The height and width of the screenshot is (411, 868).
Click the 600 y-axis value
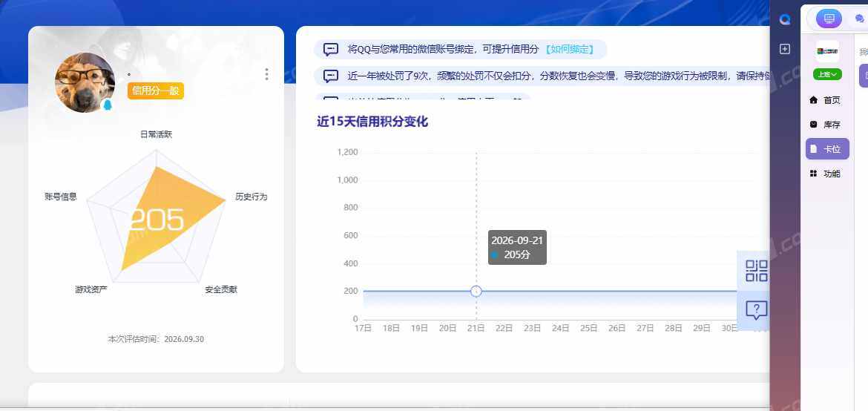tap(351, 235)
